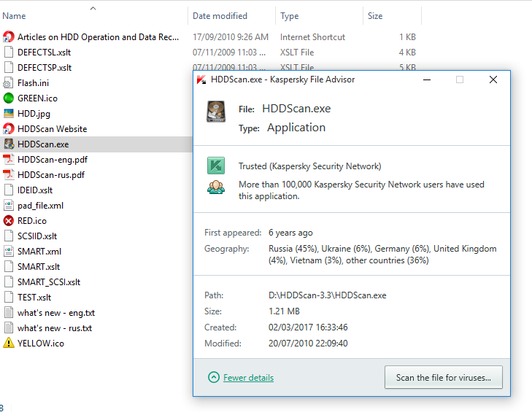532x415 pixels.
Task: Click Scan the file for viruses button
Action: click(x=443, y=378)
